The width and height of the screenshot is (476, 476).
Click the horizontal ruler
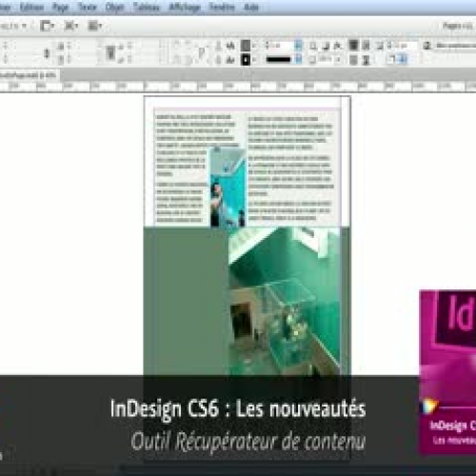238,87
